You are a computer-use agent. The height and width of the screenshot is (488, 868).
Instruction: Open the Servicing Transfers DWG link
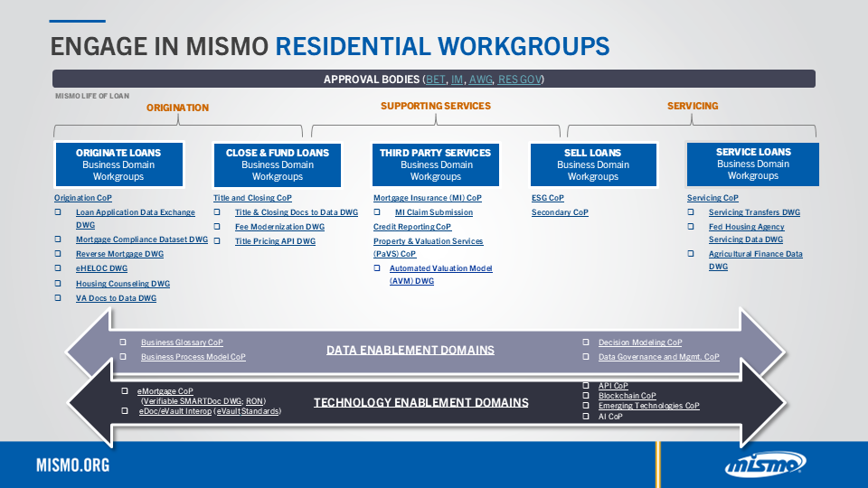point(754,211)
